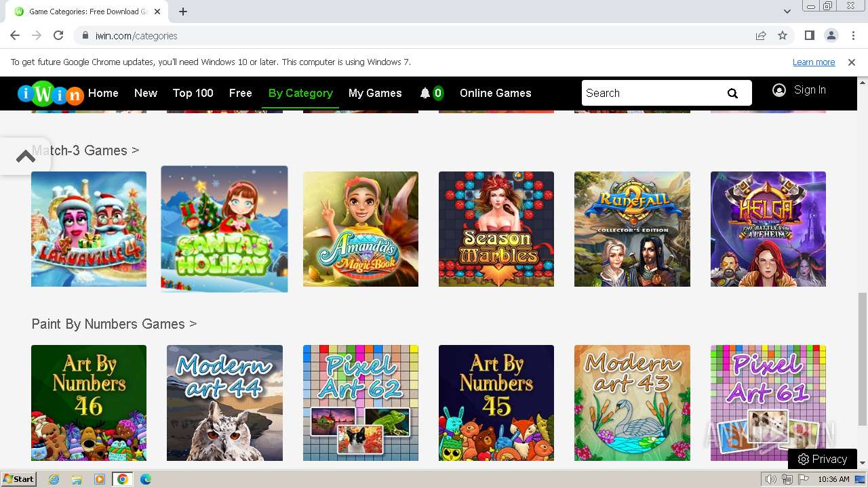Screen dimensions: 868x488
Task: Open Chrome profile avatar
Action: point(831,36)
